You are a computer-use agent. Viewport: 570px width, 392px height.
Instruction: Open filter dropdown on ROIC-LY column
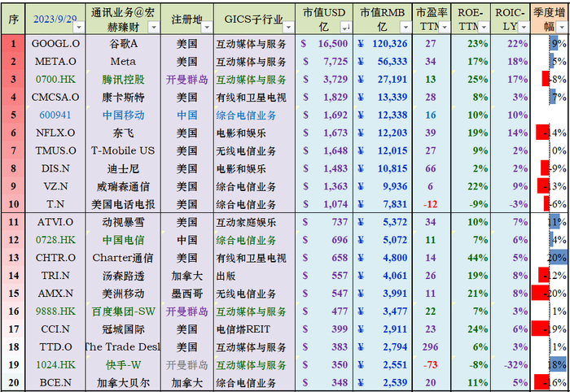tap(524, 27)
